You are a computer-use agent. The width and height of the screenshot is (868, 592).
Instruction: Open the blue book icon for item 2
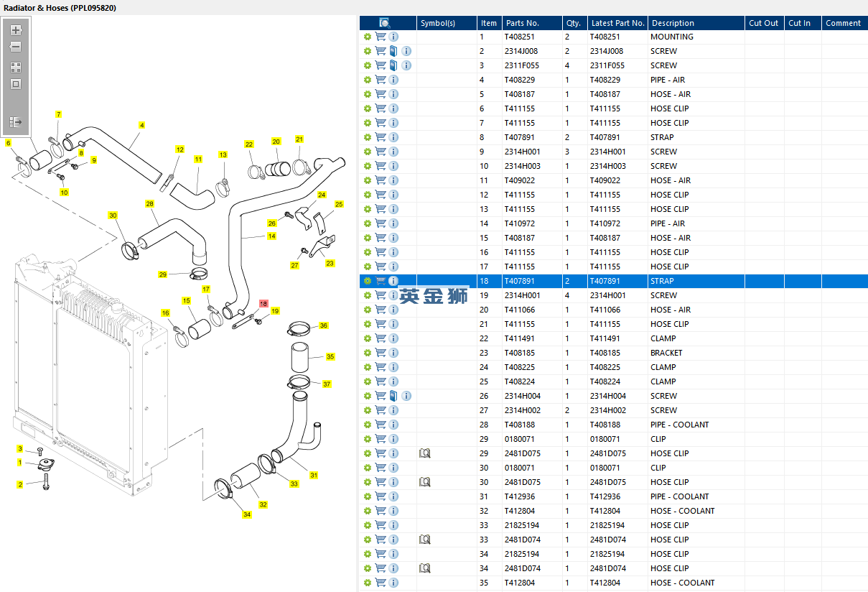tap(393, 51)
